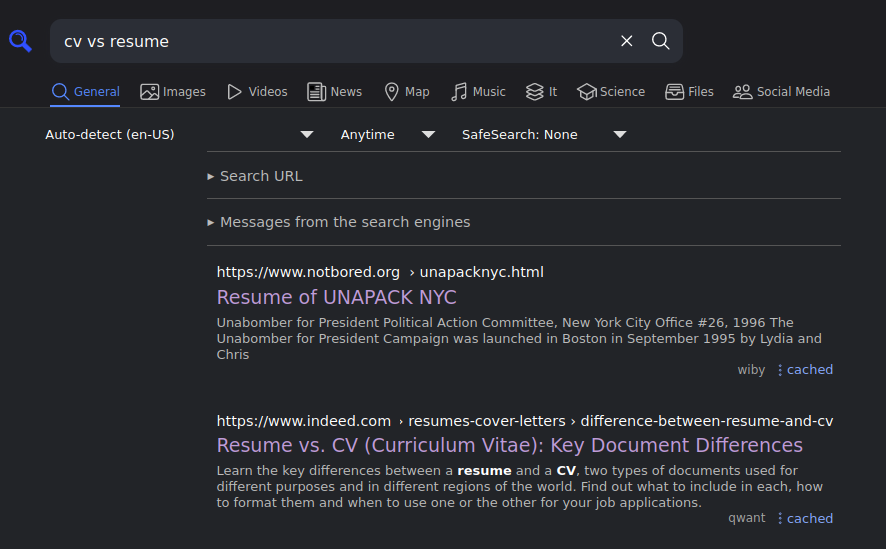Switch to the News tab
886x549 pixels.
point(335,92)
